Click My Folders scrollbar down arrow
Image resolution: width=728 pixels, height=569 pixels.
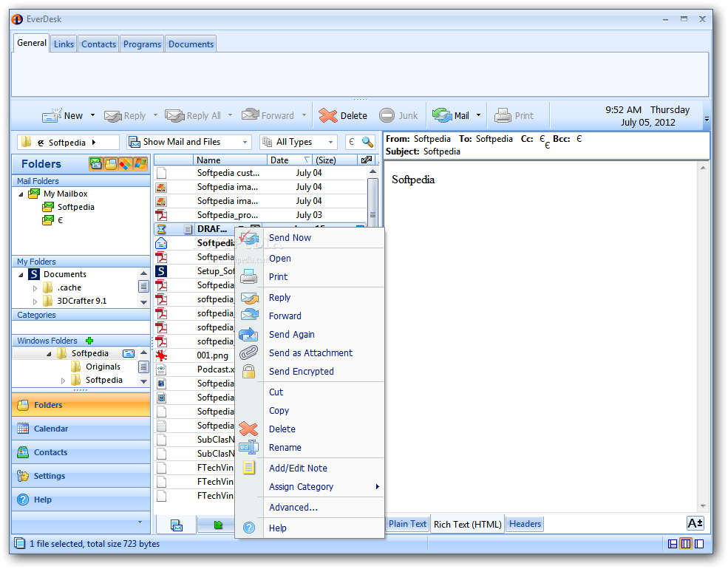click(143, 302)
